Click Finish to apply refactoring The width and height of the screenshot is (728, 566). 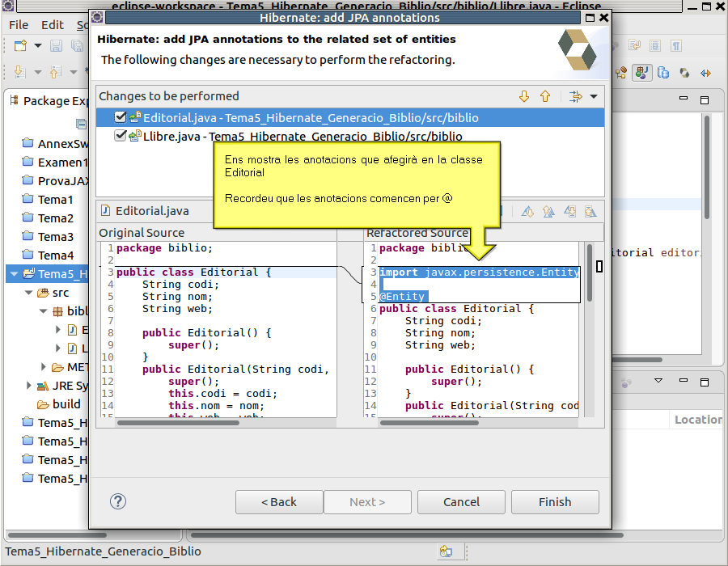click(555, 502)
